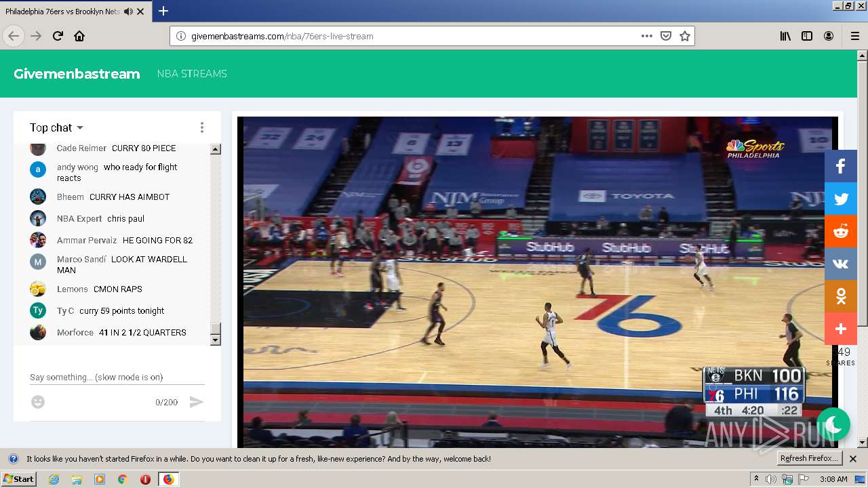Toggle Firefox sidebar view
Screen dimensions: 868x488
tap(807, 36)
